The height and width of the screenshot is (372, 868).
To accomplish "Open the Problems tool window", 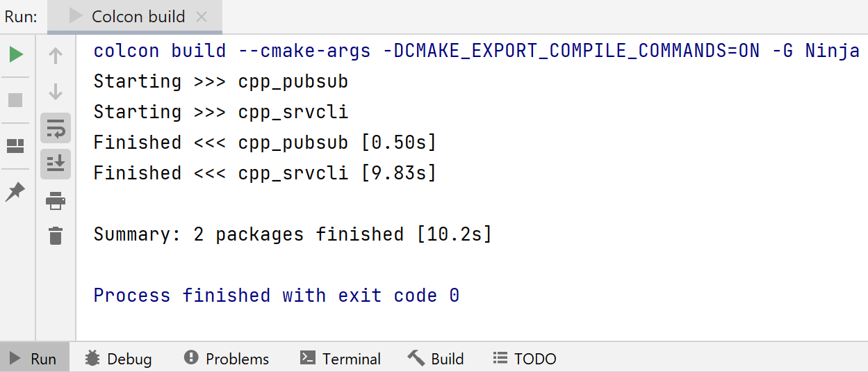I will [x=227, y=359].
